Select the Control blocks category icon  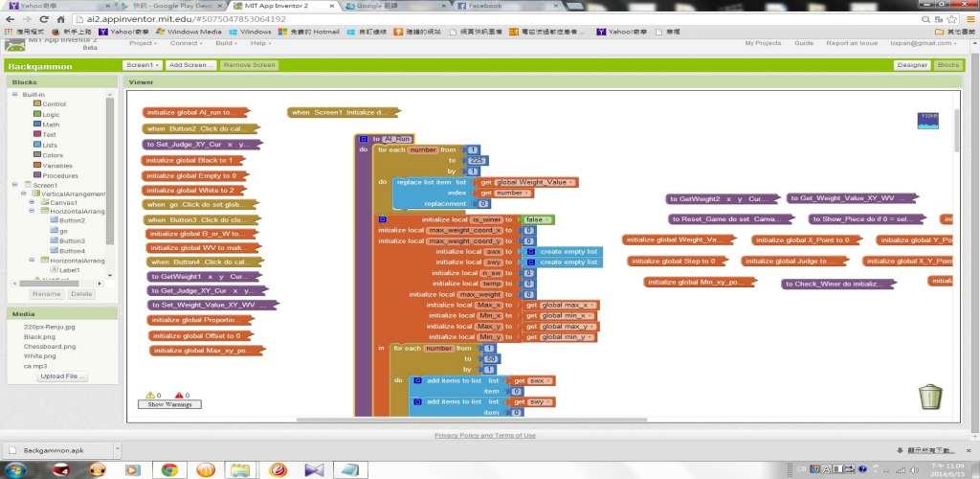click(36, 103)
